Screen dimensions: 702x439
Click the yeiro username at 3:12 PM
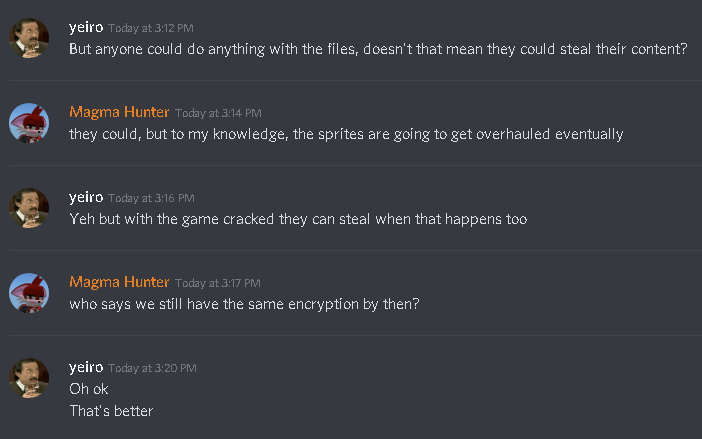(86, 27)
